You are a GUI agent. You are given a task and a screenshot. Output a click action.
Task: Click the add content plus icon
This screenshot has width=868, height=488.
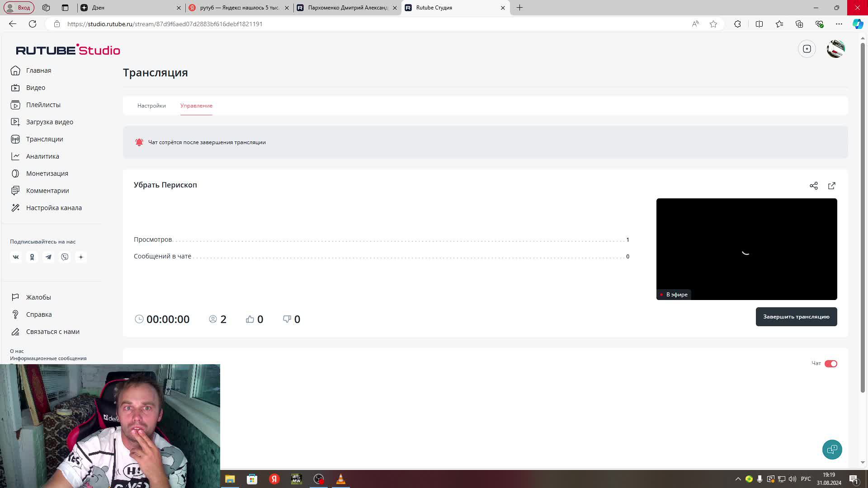(807, 49)
